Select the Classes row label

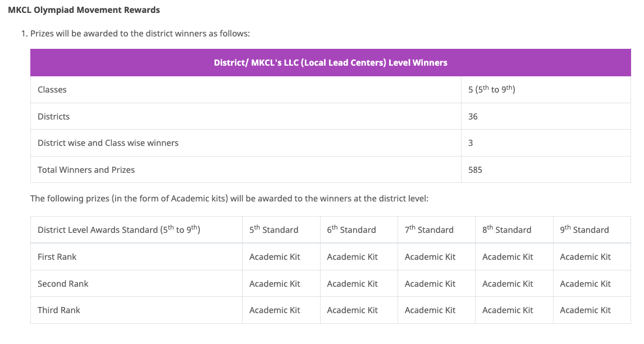click(52, 90)
